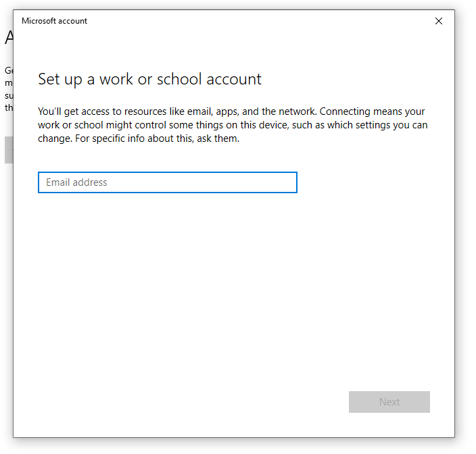Click the Email address input field
This screenshot has width=476, height=454.
(168, 182)
